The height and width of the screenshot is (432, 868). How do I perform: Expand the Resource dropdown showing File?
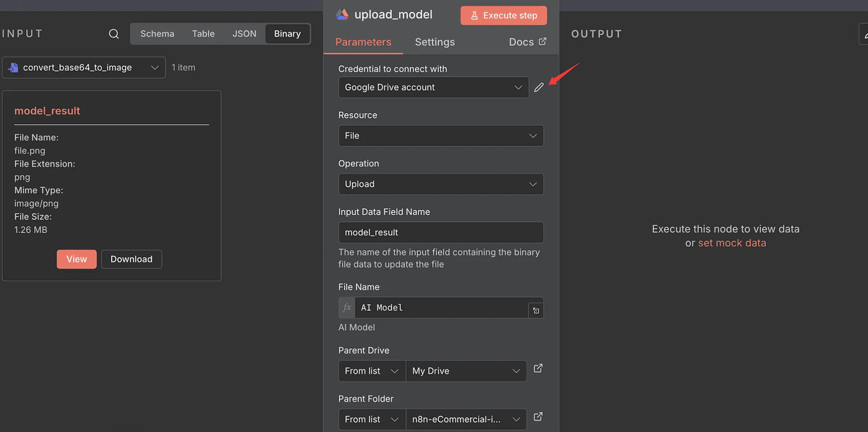(x=440, y=136)
